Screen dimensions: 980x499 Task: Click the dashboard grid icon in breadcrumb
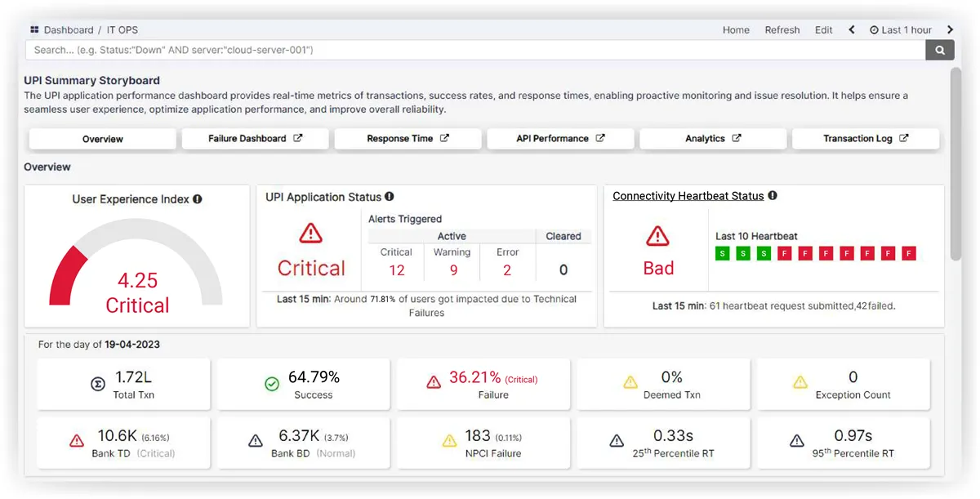click(x=34, y=29)
